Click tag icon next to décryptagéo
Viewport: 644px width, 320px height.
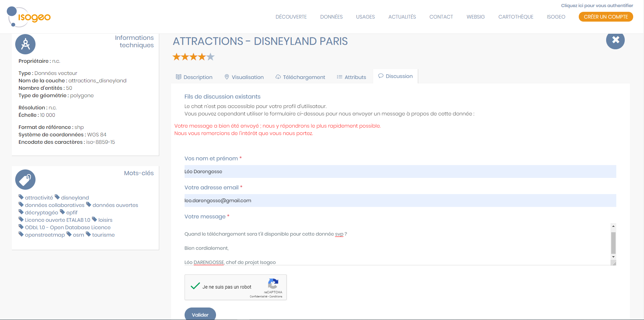point(21,212)
